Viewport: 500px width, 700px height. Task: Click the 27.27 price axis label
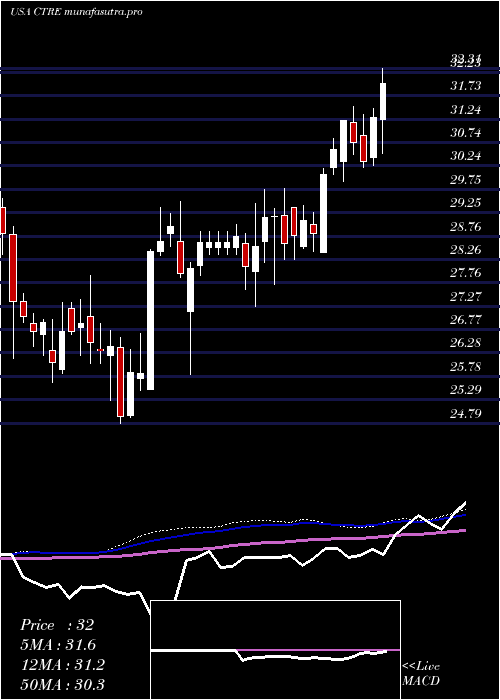pos(466,297)
